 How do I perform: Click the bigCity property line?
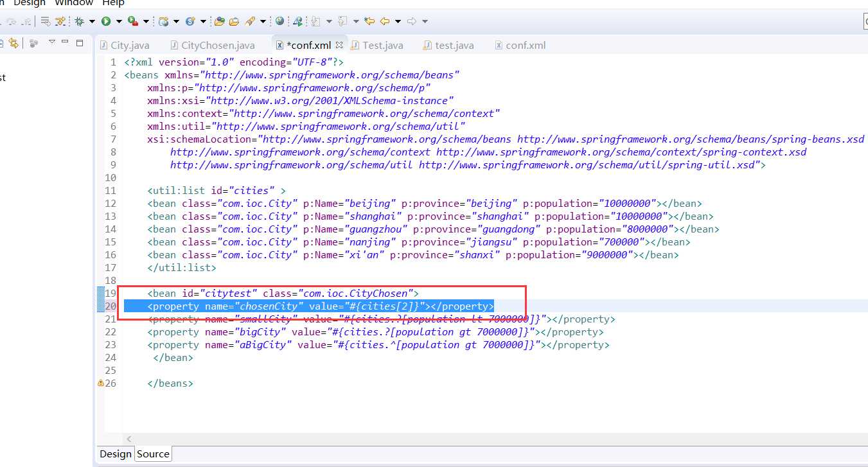[375, 332]
